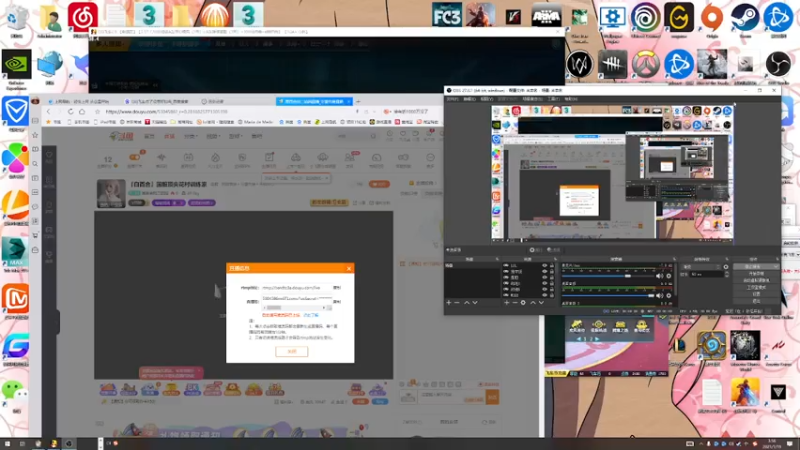Expand Douyu 分类 category dropdown
This screenshot has height=450, width=800.
click(x=190, y=136)
